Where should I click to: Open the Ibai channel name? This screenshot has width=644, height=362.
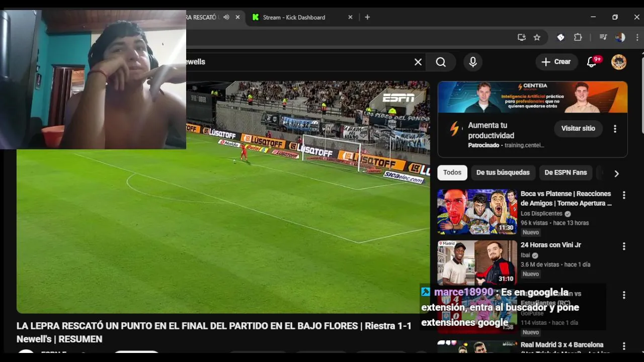pyautogui.click(x=525, y=255)
